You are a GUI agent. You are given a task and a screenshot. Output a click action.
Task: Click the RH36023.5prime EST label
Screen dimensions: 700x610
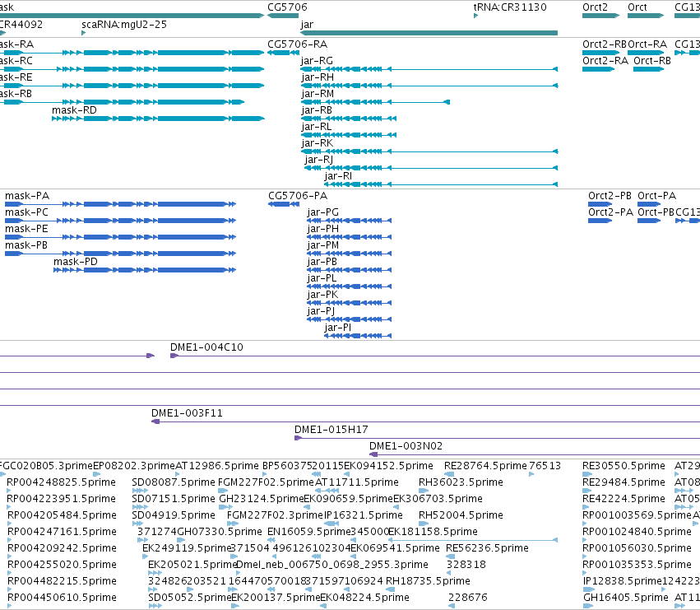point(461,482)
